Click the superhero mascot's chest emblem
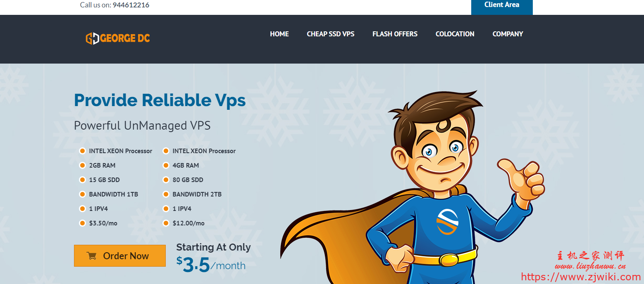Viewport: 644px width, 284px height. (447, 222)
